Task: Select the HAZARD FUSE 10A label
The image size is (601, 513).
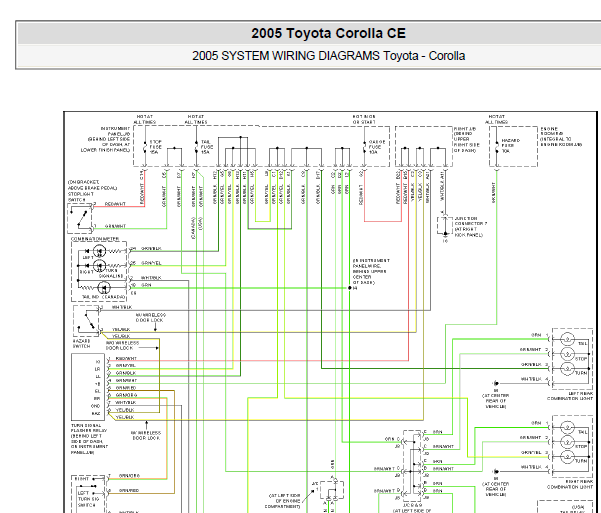Action: click(x=510, y=146)
